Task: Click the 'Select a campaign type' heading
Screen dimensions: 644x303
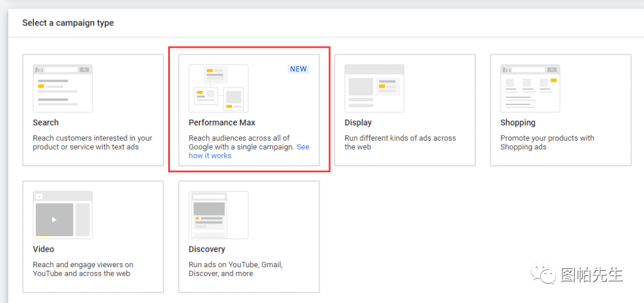Action: 68,23
